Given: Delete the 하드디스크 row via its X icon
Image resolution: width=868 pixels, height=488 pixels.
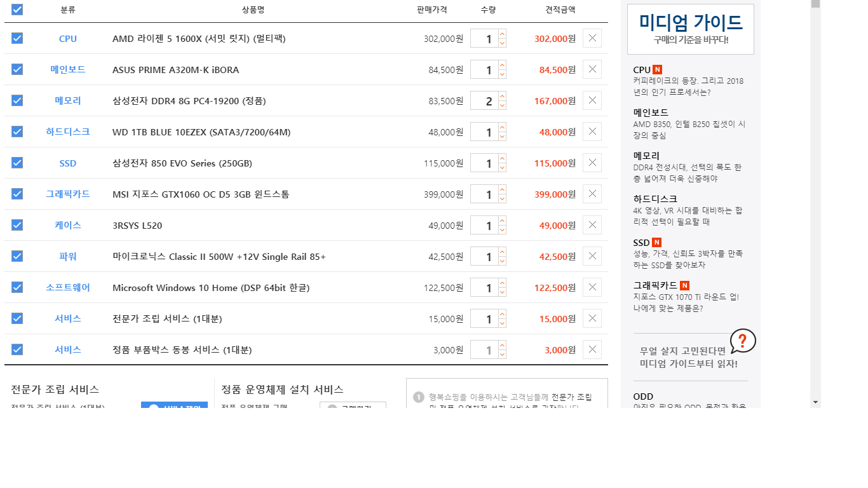Looking at the screenshot, I should (x=592, y=132).
